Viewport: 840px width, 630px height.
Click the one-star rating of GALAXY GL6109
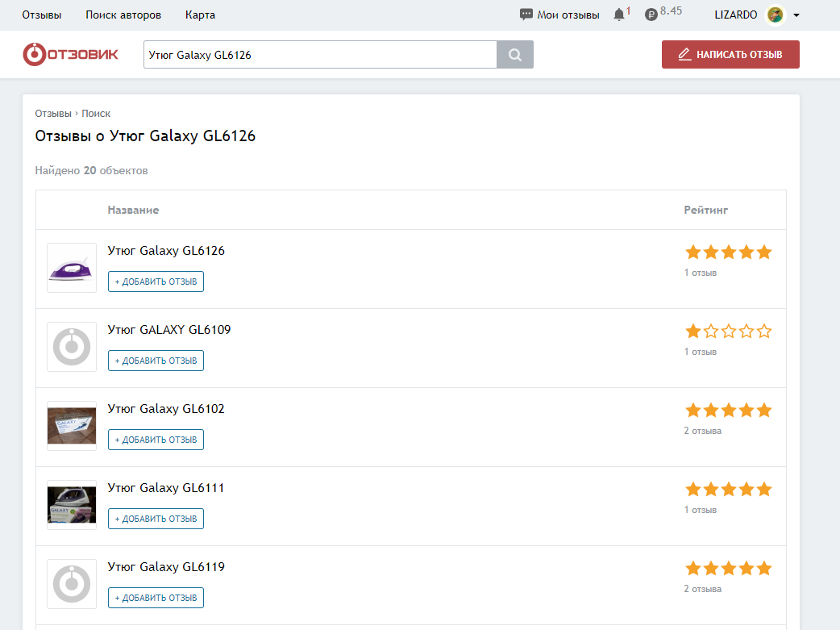(x=728, y=332)
